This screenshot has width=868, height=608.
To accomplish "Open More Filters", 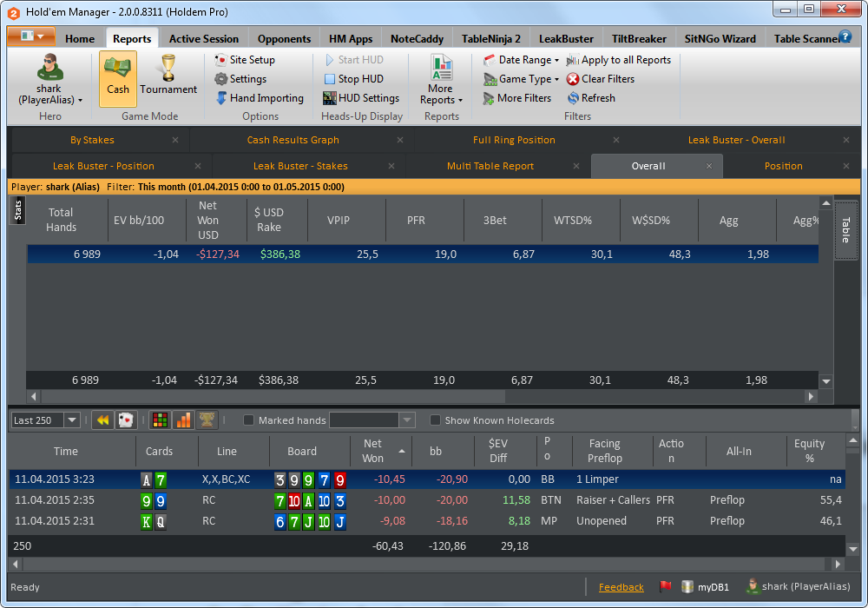I will point(517,98).
